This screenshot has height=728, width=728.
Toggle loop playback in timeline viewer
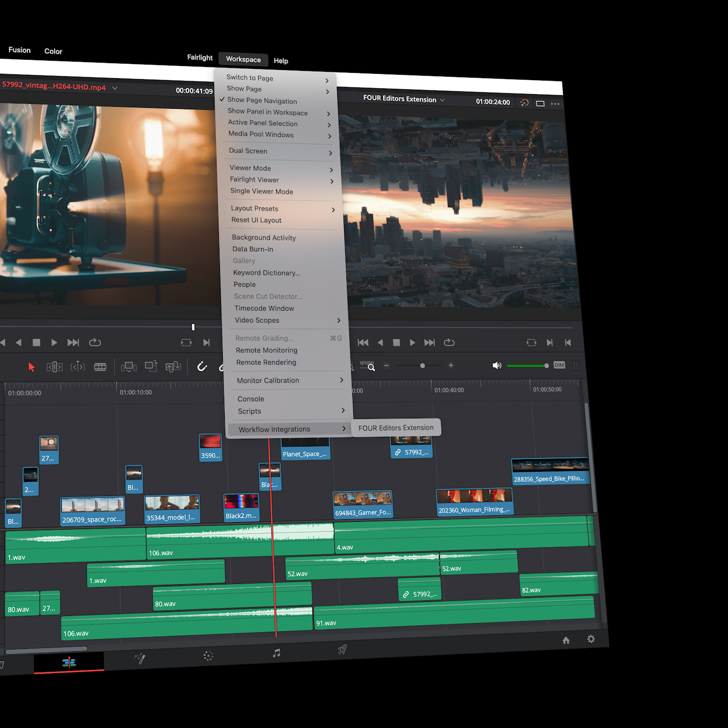click(x=449, y=343)
